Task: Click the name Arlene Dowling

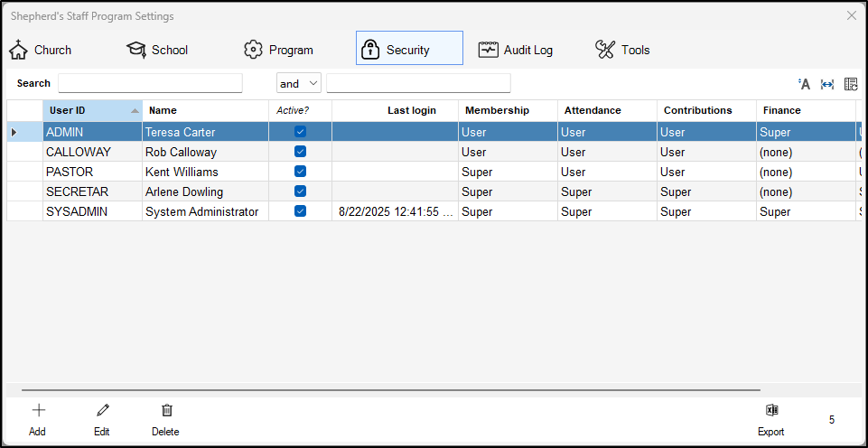Action: coord(183,192)
